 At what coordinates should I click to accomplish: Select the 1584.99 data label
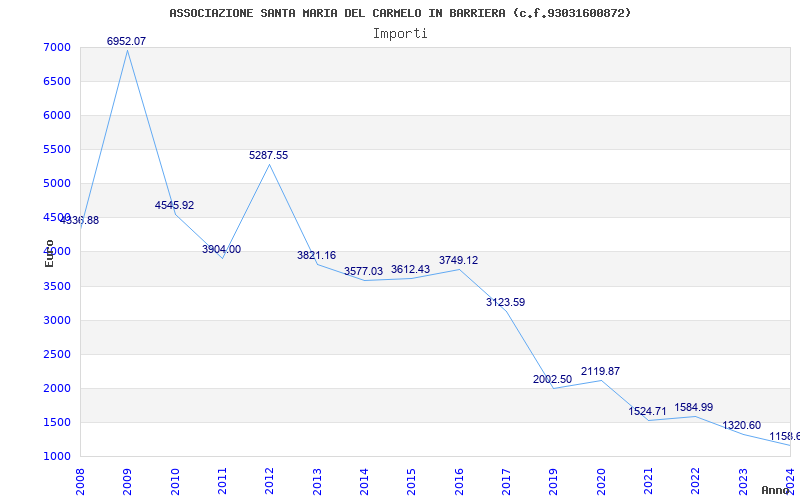694,407
